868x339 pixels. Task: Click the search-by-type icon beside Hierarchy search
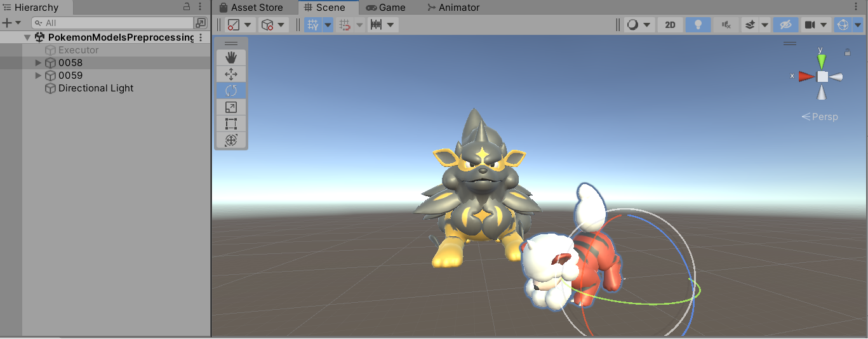[x=201, y=23]
